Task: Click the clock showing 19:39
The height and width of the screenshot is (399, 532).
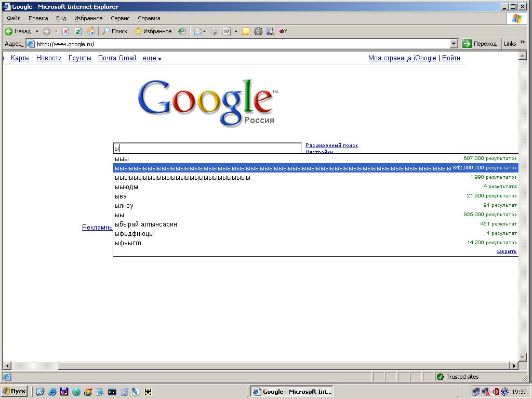Action: 519,392
